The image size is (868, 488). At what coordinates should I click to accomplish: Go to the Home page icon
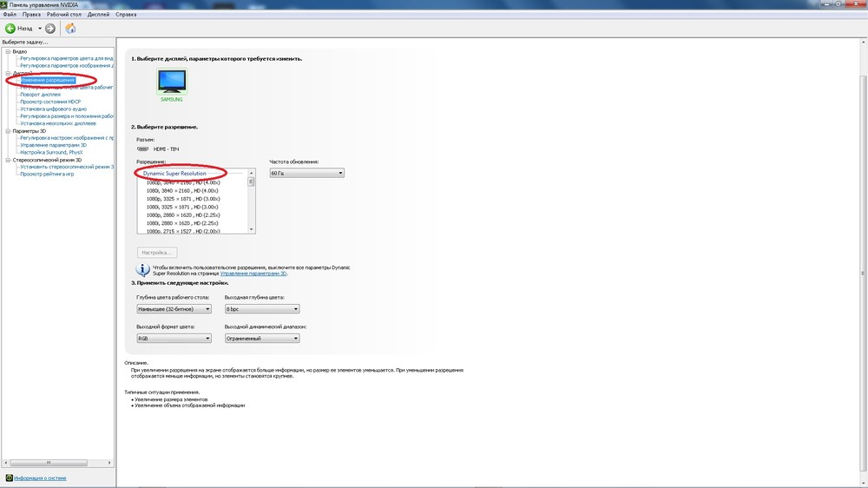pyautogui.click(x=70, y=29)
